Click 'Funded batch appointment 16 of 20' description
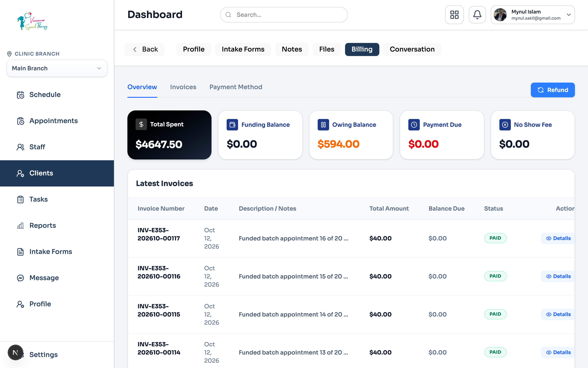The image size is (588, 368). [x=294, y=238]
